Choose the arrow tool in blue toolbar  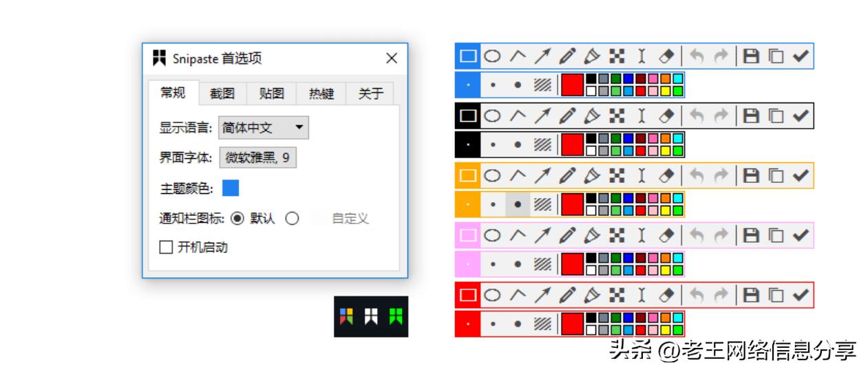542,56
